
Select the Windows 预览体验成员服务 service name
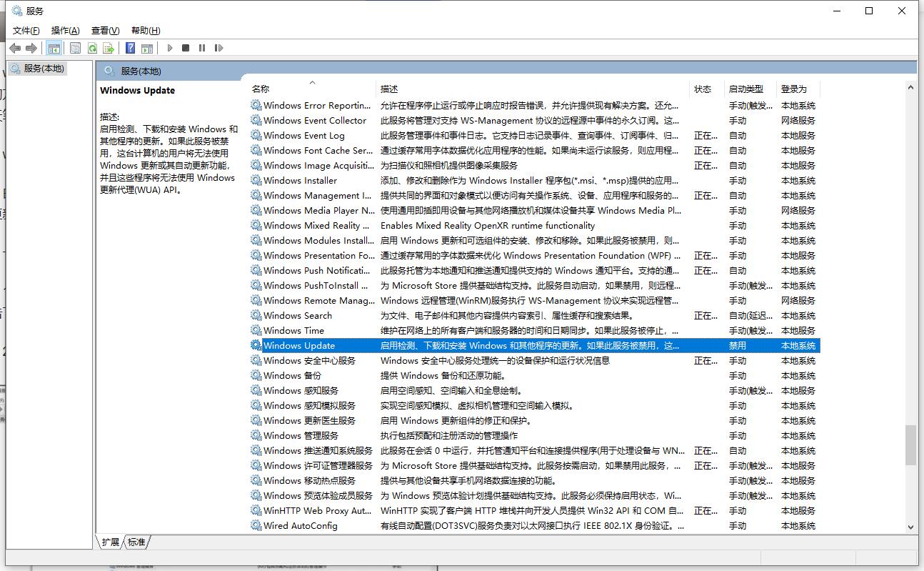tap(318, 495)
